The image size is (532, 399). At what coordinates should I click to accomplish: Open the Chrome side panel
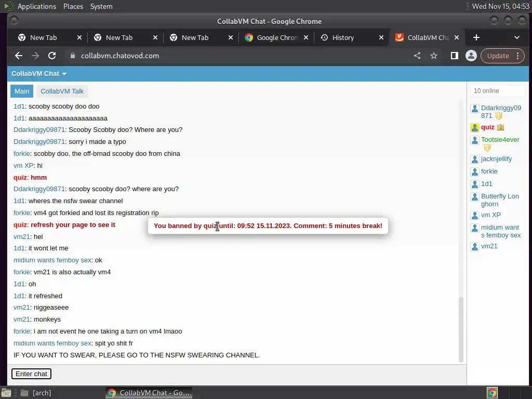(x=454, y=56)
